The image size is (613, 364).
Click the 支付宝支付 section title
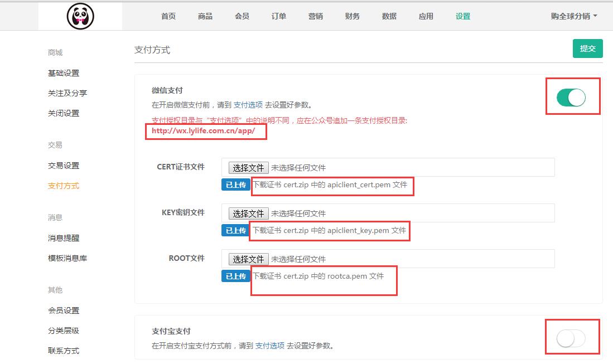tap(171, 331)
